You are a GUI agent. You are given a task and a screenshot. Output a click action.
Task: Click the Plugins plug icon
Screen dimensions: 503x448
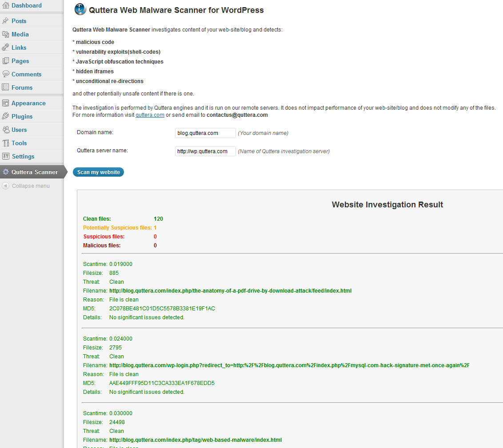[5, 116]
